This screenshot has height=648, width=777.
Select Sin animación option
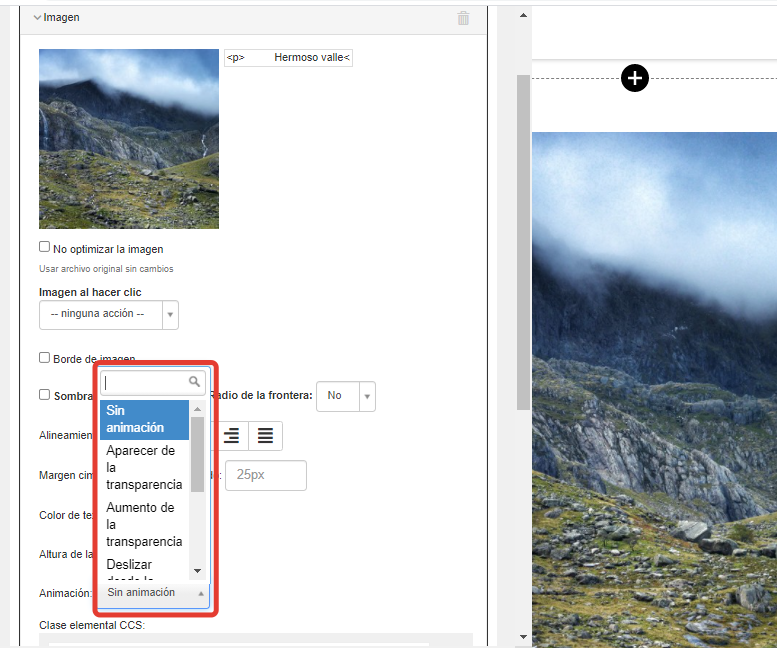coord(144,419)
